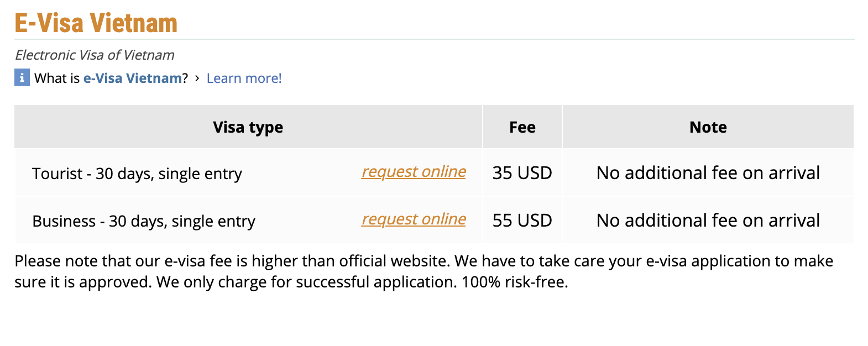Screen dimensions: 868x346
Task: Click the Tourist row's no additional fee note
Action: pos(708,173)
